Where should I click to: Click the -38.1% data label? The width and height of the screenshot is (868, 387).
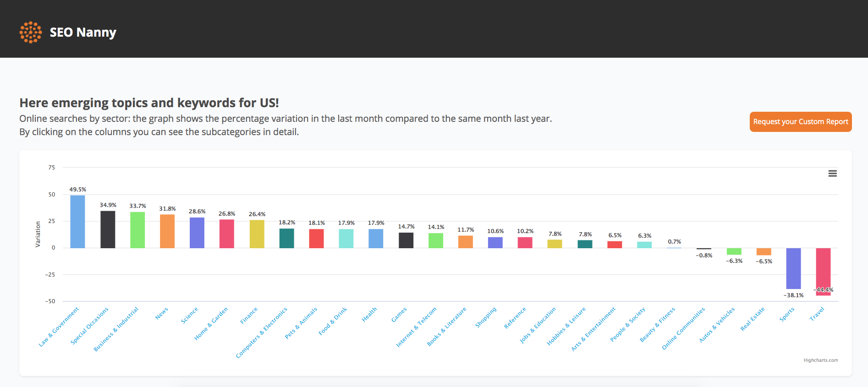[794, 295]
